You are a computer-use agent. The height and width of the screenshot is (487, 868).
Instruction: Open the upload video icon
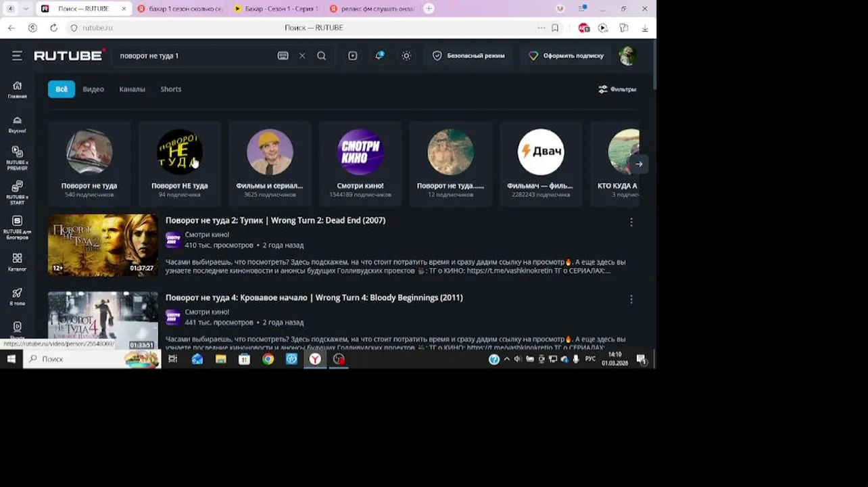click(353, 56)
